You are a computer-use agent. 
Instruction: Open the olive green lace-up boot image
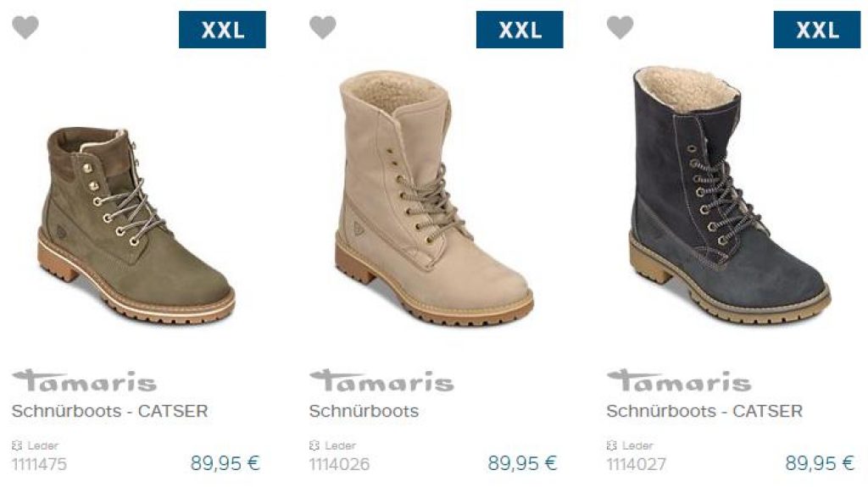pyautogui.click(x=136, y=225)
